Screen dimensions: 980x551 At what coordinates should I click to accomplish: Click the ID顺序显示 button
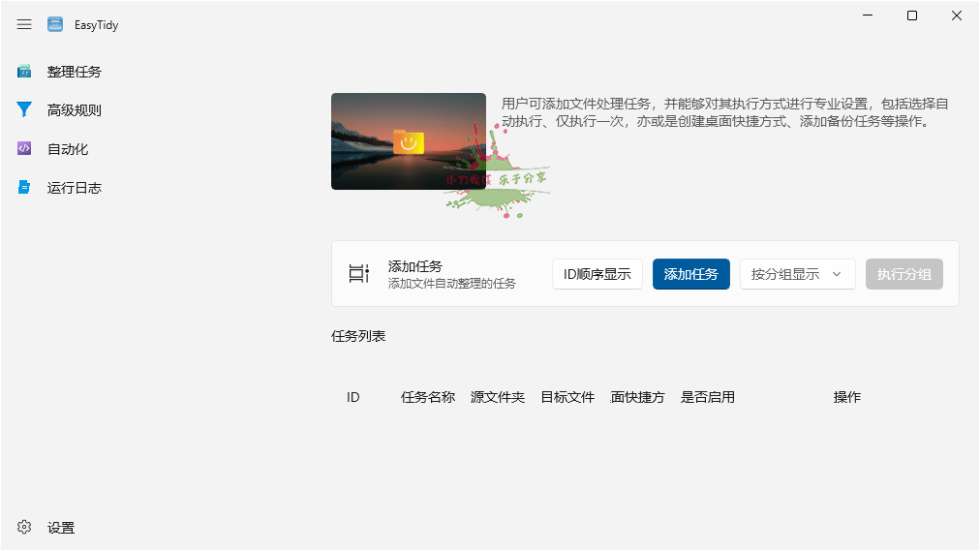[597, 274]
